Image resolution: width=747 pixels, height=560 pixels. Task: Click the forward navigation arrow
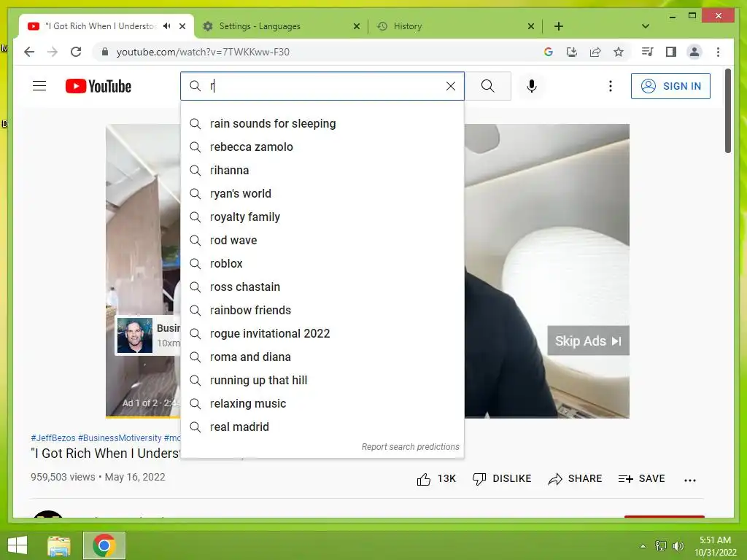coord(53,52)
